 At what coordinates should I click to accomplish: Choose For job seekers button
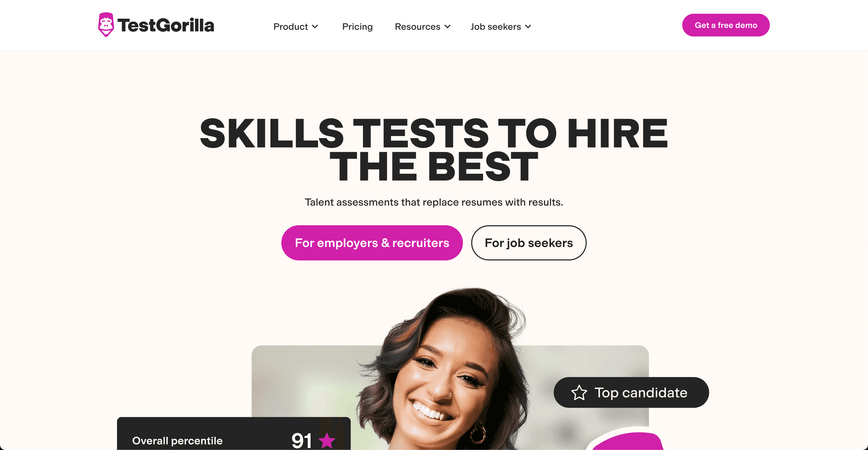(x=529, y=243)
